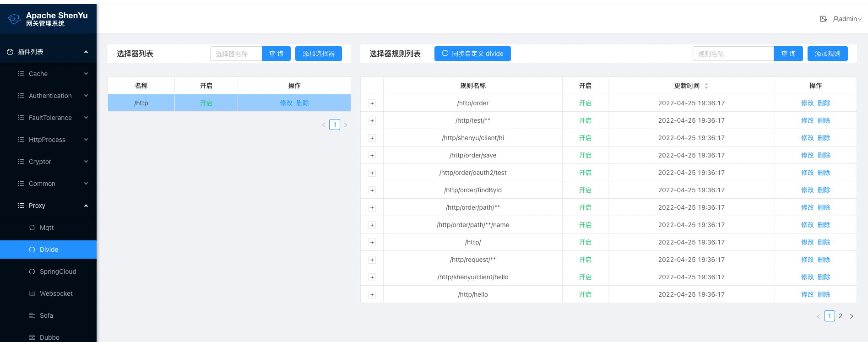Expand the /http/order rule row
The width and height of the screenshot is (868, 342).
372,103
